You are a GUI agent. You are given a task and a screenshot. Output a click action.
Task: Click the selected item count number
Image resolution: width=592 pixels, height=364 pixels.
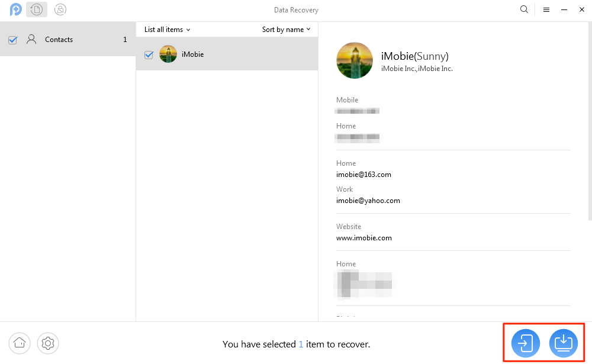(x=301, y=344)
